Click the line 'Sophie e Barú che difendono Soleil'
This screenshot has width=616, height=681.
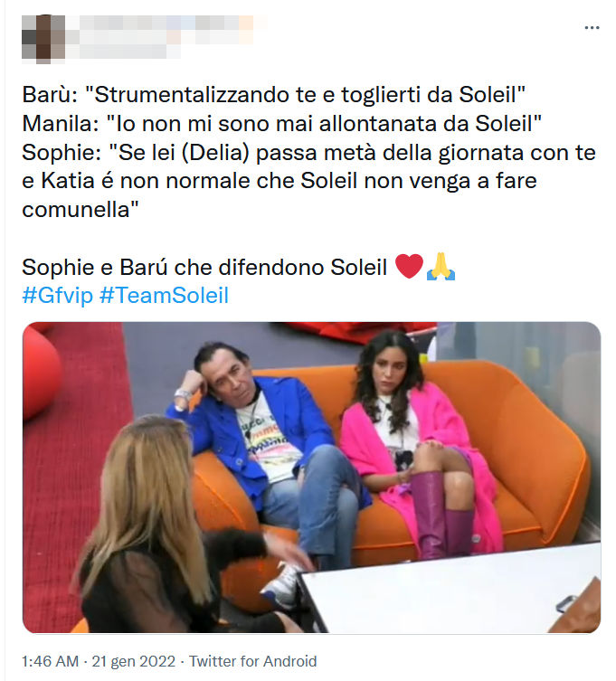[x=204, y=267]
